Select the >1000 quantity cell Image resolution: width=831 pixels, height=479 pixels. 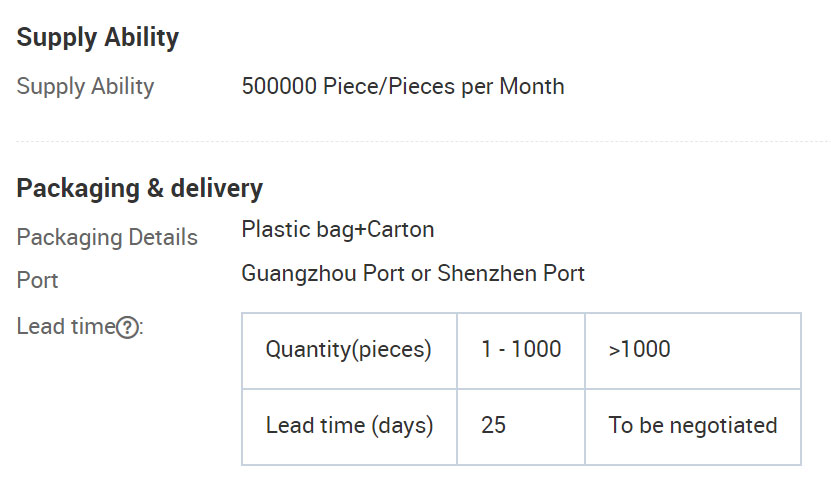coord(693,350)
